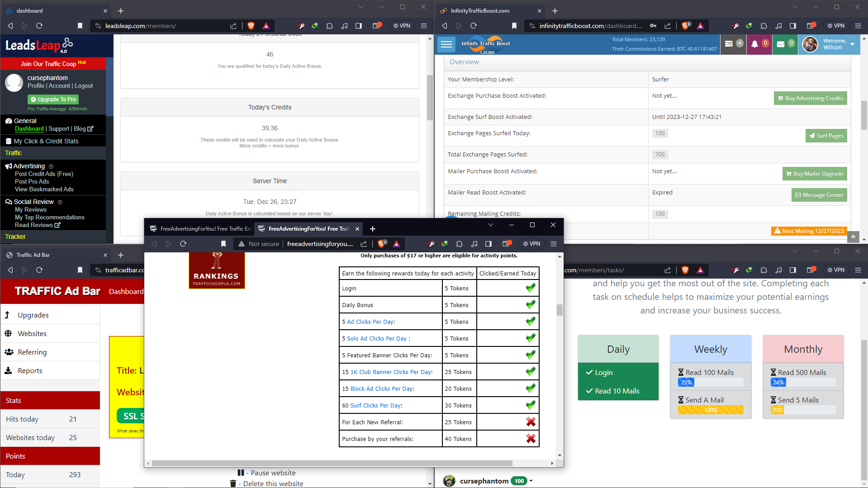The height and width of the screenshot is (488, 868).
Task: Bookmark the leadsleap.com page
Action: pos(80,26)
